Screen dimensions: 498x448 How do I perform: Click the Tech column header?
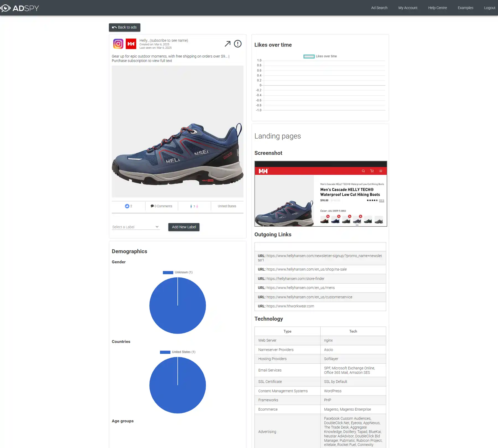click(353, 332)
